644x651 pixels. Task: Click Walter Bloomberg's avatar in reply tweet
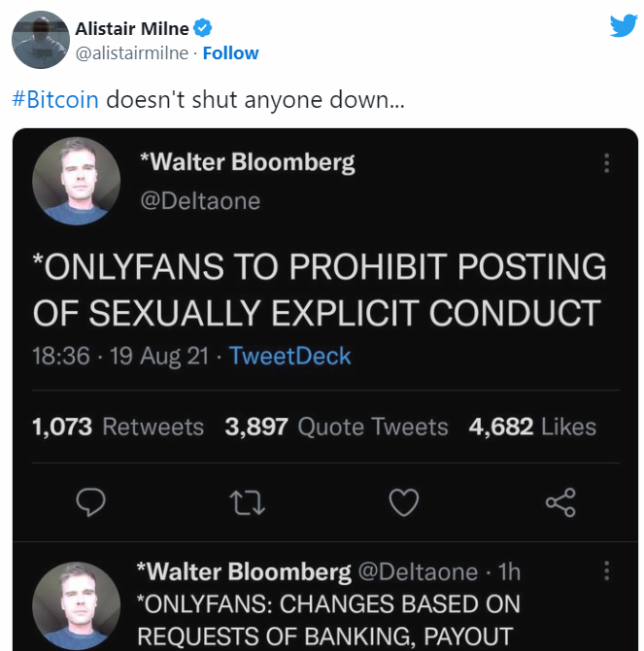coord(76,604)
